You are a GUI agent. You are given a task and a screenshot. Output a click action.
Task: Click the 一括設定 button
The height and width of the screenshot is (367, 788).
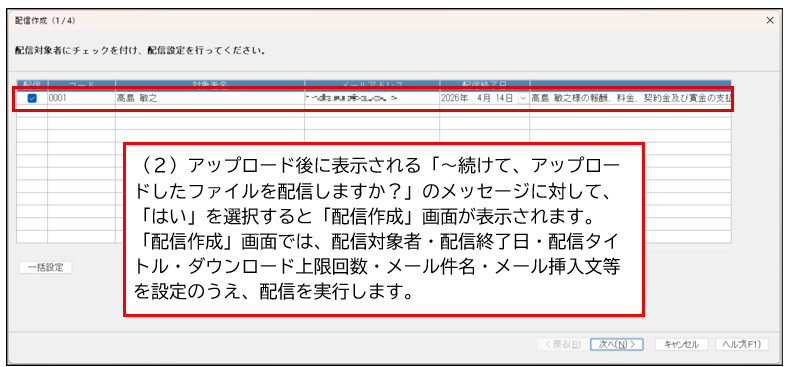coord(46,267)
